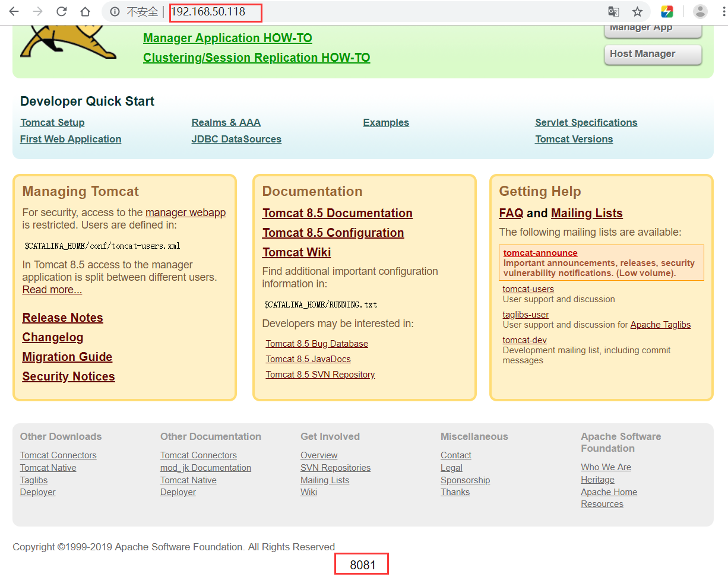
Task: Open the Thanks link
Action: (x=455, y=492)
